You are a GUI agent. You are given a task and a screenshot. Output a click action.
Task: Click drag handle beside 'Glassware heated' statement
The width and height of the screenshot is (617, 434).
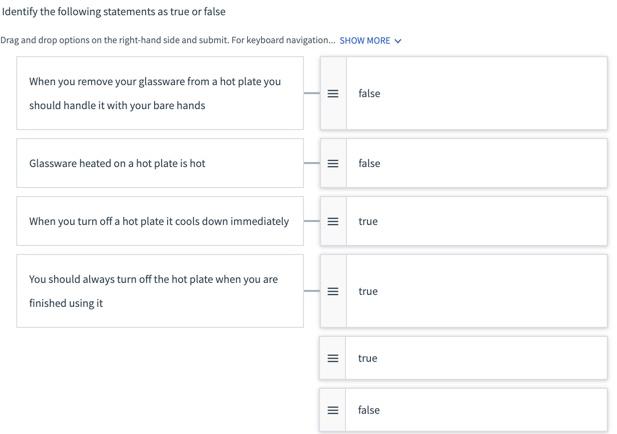(333, 163)
